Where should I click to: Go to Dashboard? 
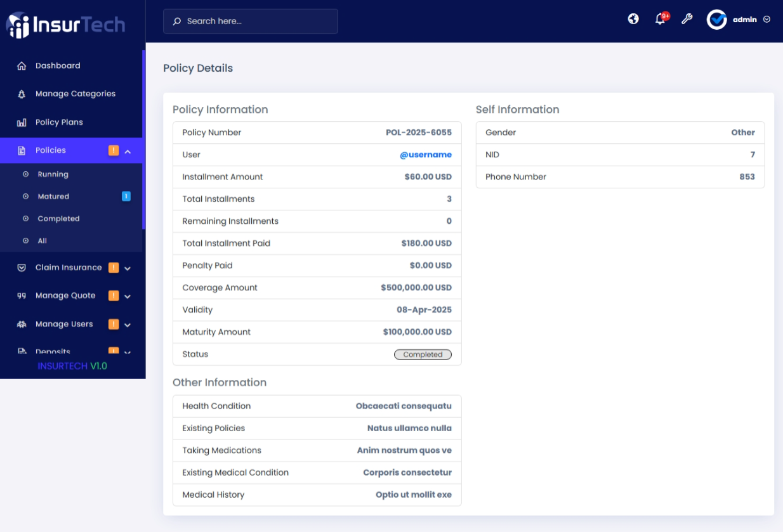coord(58,66)
